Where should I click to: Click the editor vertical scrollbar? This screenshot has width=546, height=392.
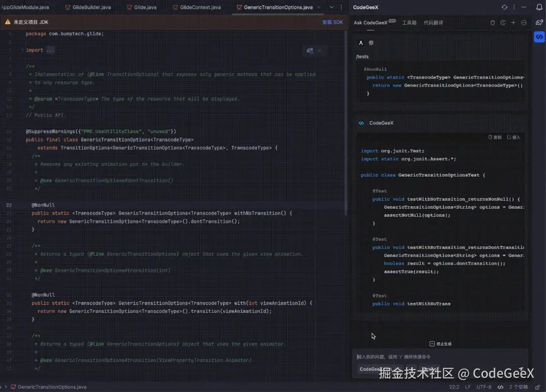(346, 123)
